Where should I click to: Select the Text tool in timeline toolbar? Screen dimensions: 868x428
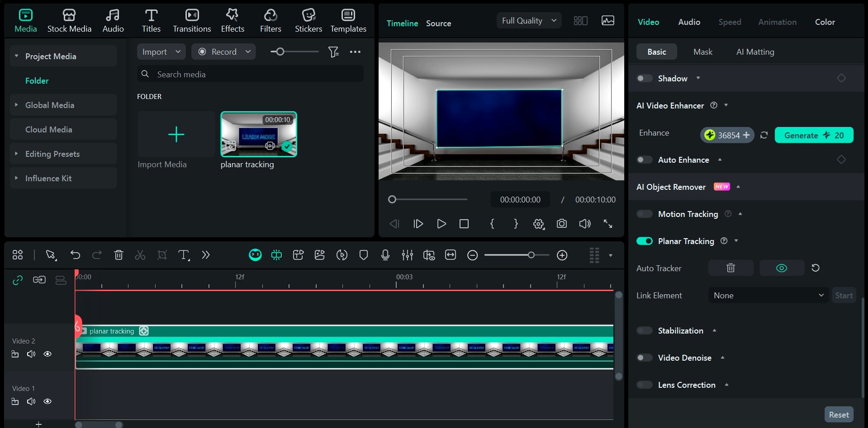(184, 255)
